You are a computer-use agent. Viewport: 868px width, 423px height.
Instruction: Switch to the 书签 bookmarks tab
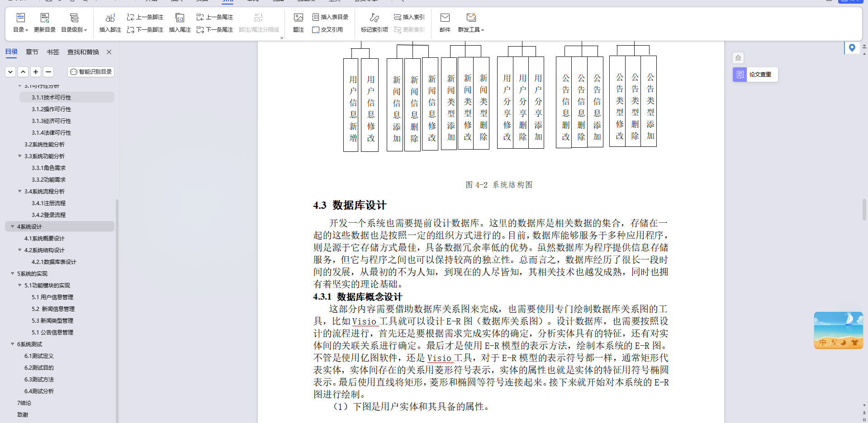53,52
